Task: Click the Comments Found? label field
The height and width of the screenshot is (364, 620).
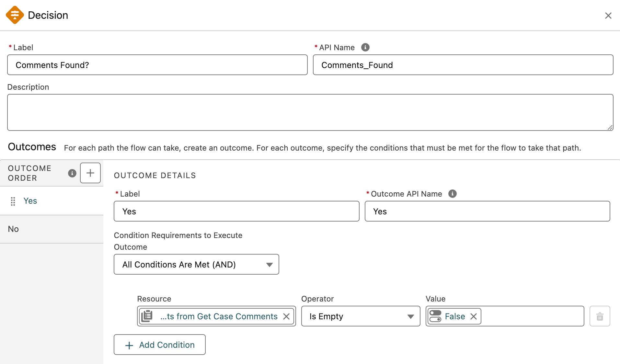Action: coord(157,65)
